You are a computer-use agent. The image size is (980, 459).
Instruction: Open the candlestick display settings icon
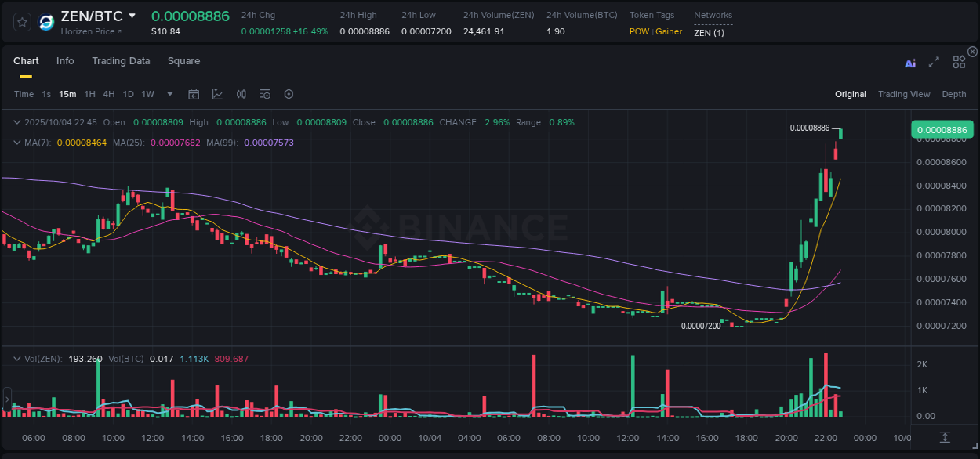coord(241,93)
